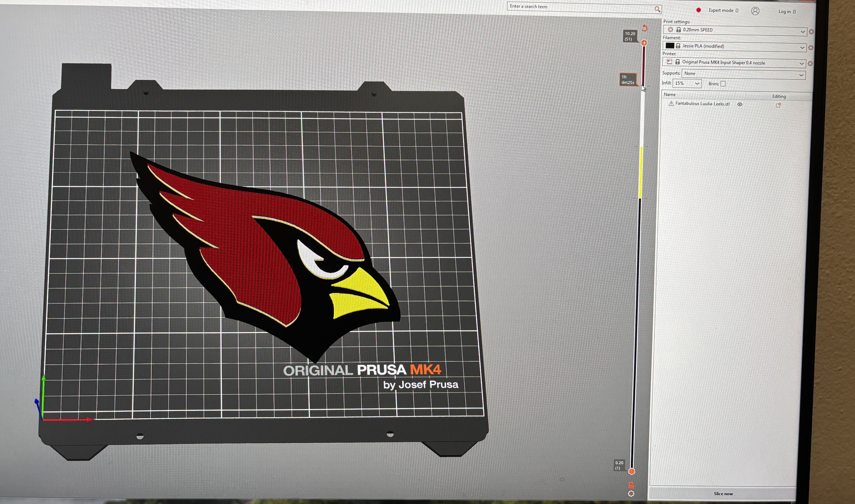Click the lower layer slider thumb
The height and width of the screenshot is (504, 855).
pos(631,471)
